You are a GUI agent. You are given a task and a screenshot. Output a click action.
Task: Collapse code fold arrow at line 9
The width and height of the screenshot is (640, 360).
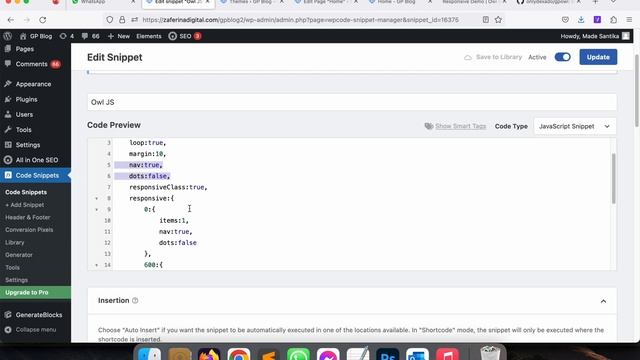click(x=97, y=209)
